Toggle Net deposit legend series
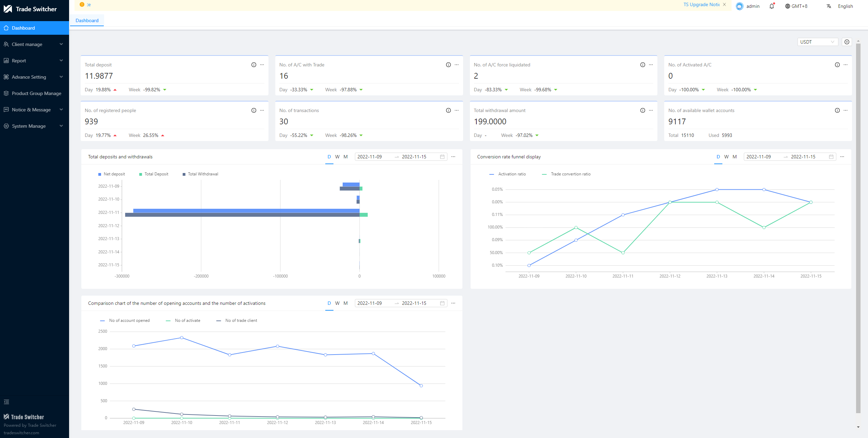 pyautogui.click(x=112, y=174)
